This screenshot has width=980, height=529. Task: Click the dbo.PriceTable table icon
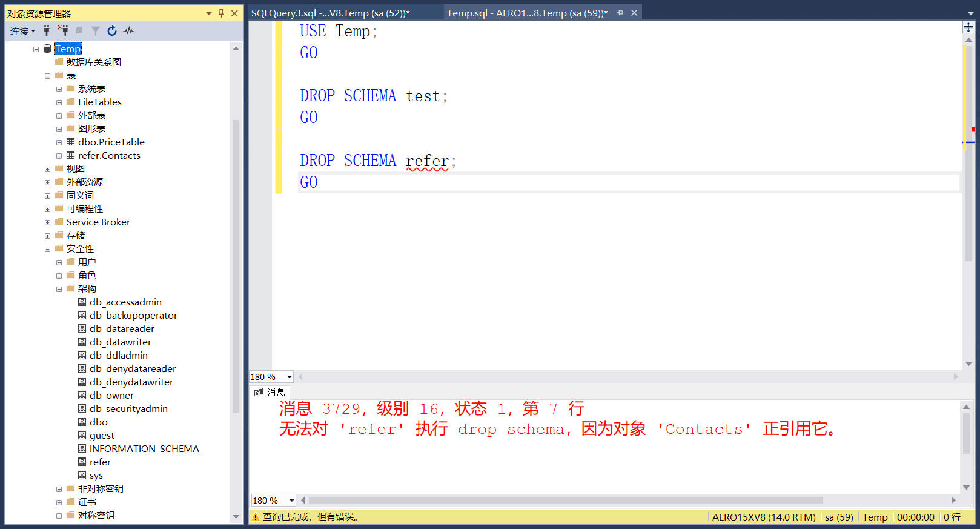(x=71, y=142)
